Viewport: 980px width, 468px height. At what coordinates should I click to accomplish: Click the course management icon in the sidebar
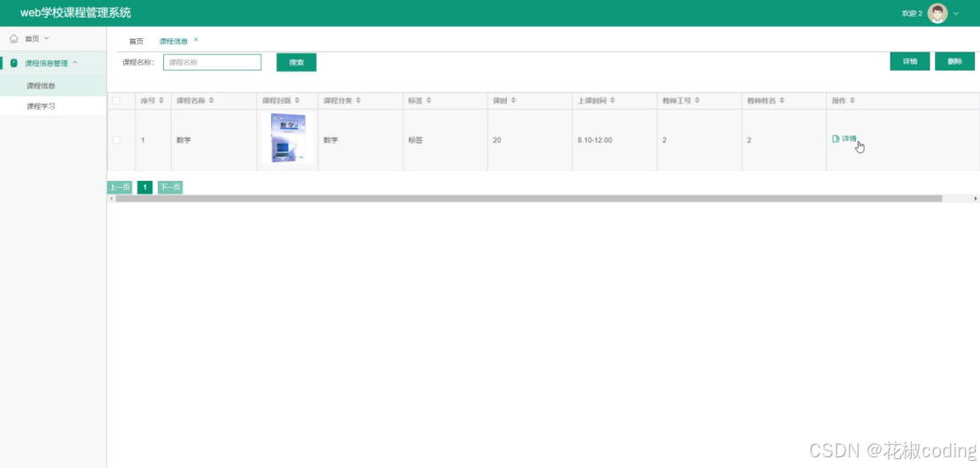pyautogui.click(x=14, y=63)
